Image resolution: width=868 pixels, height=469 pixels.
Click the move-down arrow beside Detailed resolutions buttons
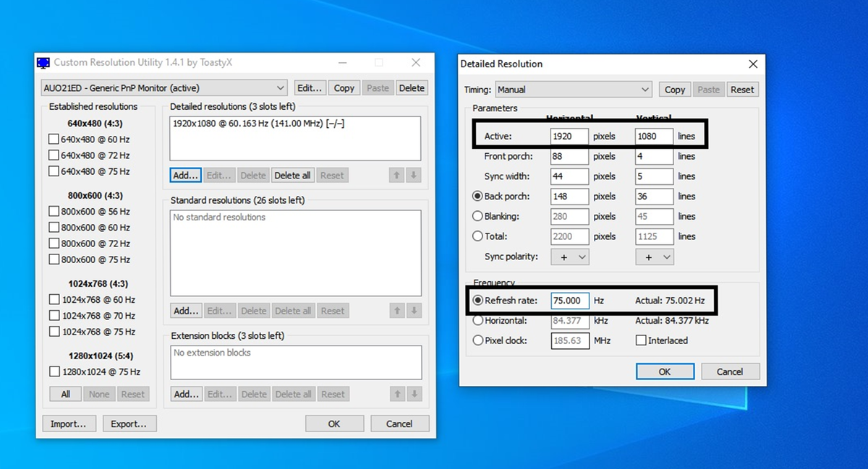click(x=413, y=175)
